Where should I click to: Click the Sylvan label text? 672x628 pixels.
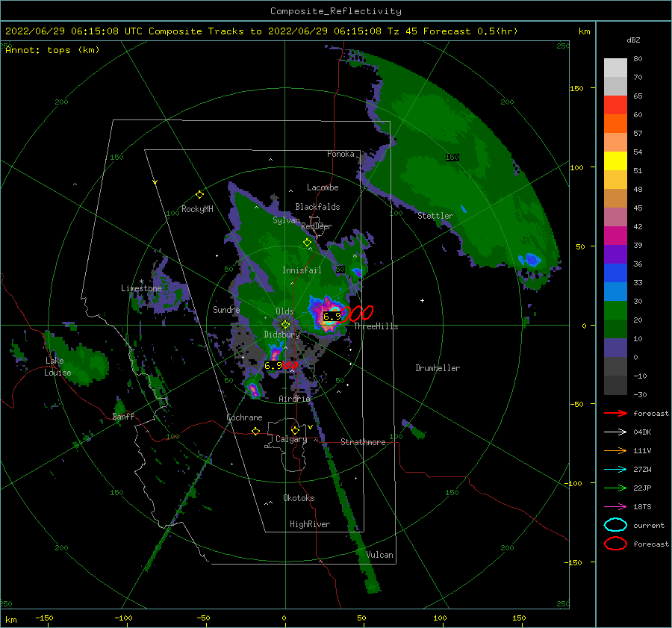coord(286,220)
